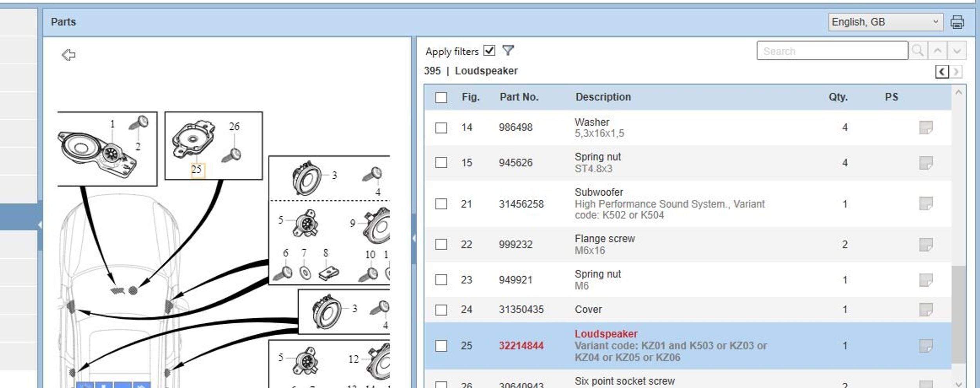Click the print icon
This screenshot has height=388, width=980.
[x=957, y=22]
